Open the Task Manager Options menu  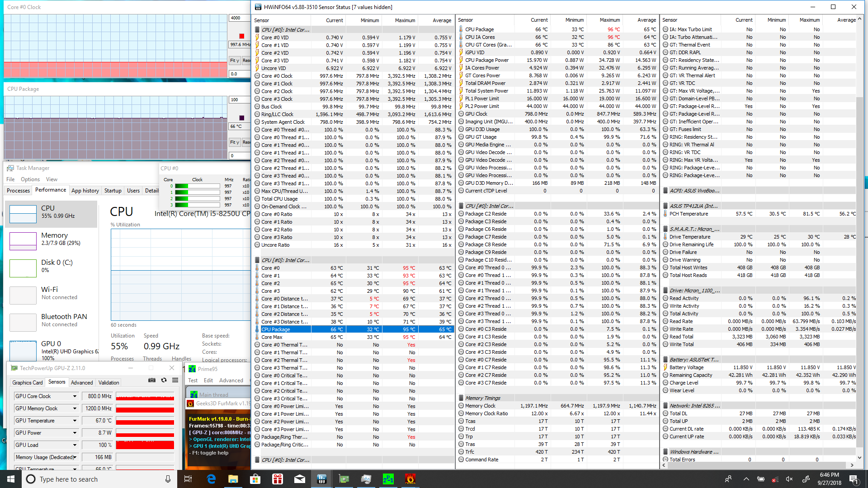[30, 179]
